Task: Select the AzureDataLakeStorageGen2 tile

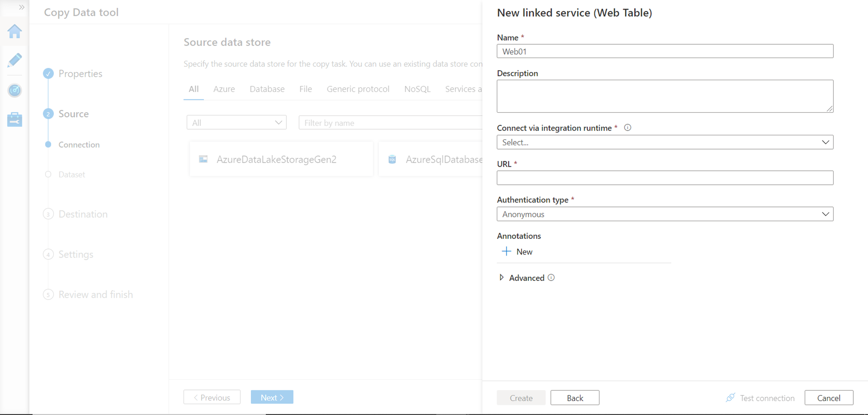Action: coord(281,159)
